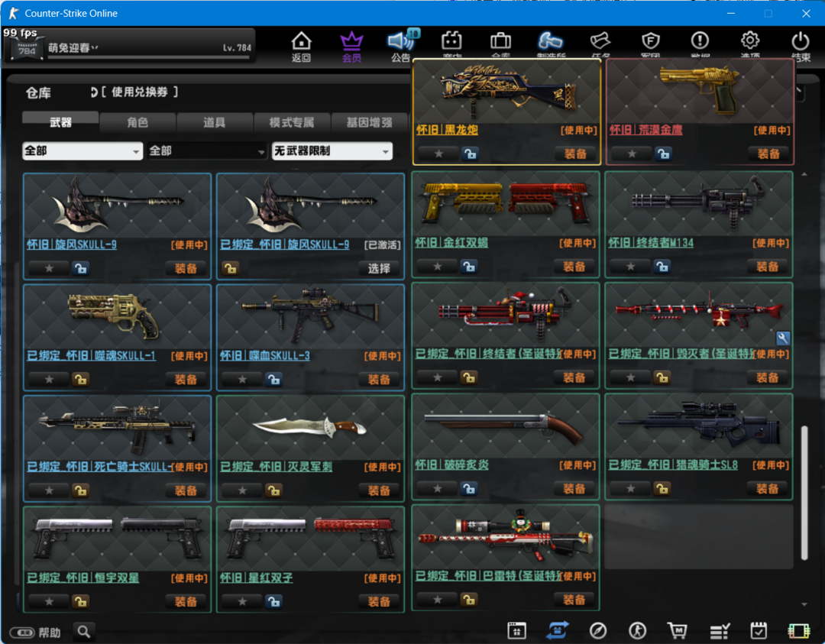Open the scroll missions icon in top bar
Screen dimensions: 825x644
(x=600, y=41)
